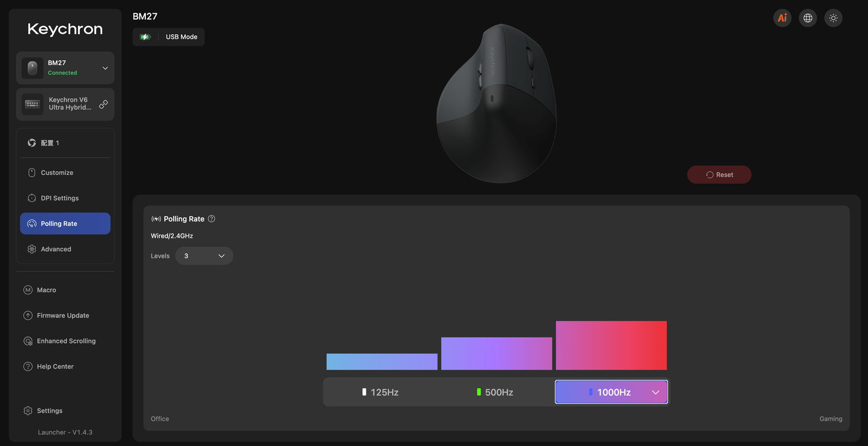
Task: Select the Polling Rate sidebar tab
Action: click(x=65, y=224)
